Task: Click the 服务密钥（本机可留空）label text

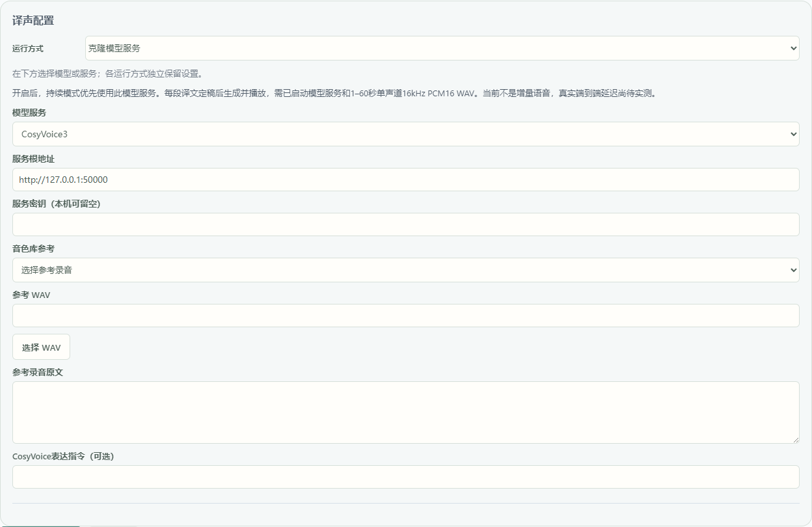Action: point(57,204)
